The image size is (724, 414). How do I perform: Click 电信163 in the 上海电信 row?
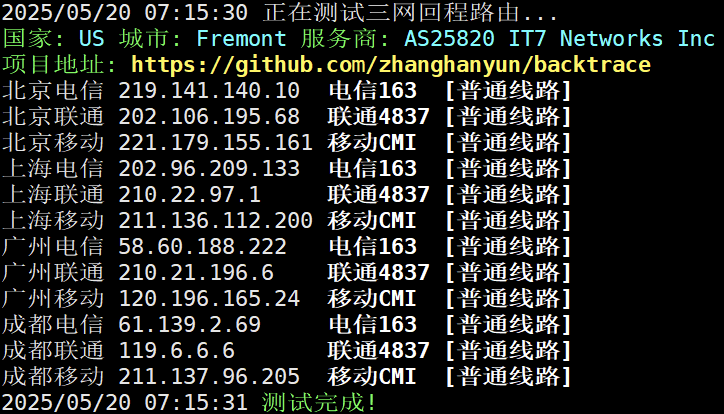[373, 168]
